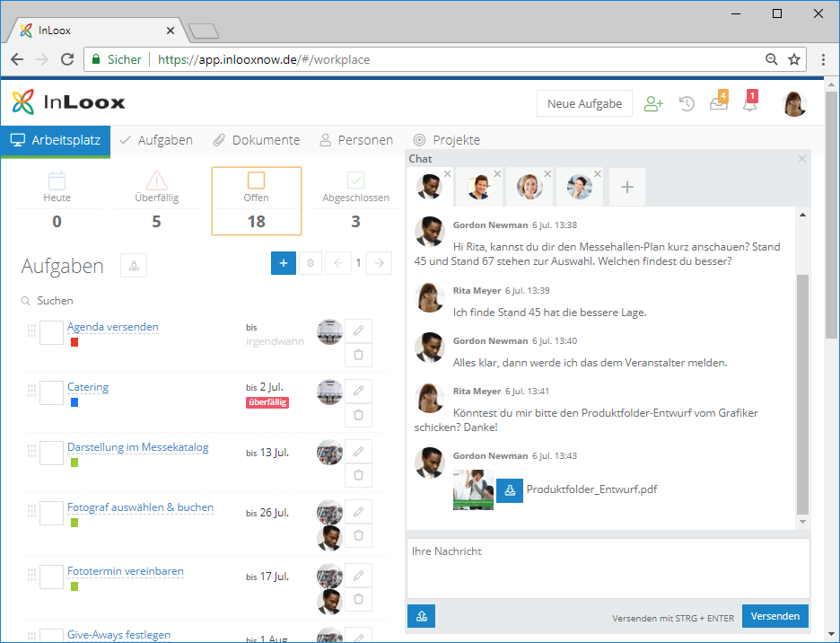Edit the Fotograf auswählen & buchen task

pos(358,511)
